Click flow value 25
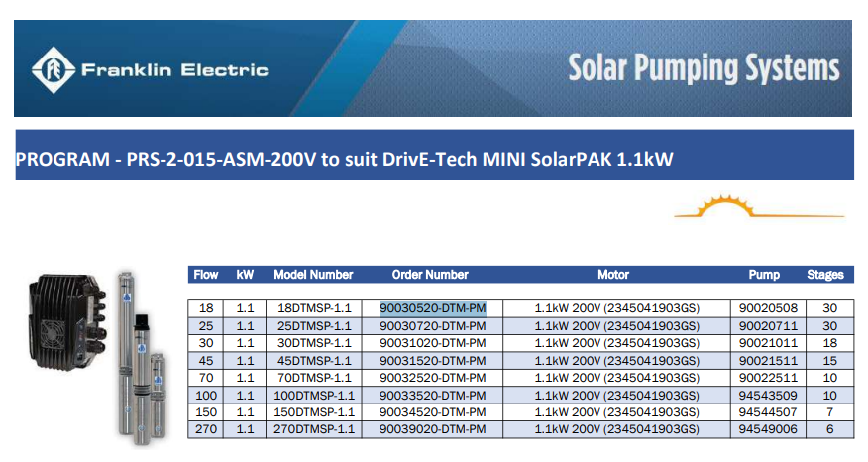Image resolution: width=868 pixels, height=462 pixels. coord(206,326)
